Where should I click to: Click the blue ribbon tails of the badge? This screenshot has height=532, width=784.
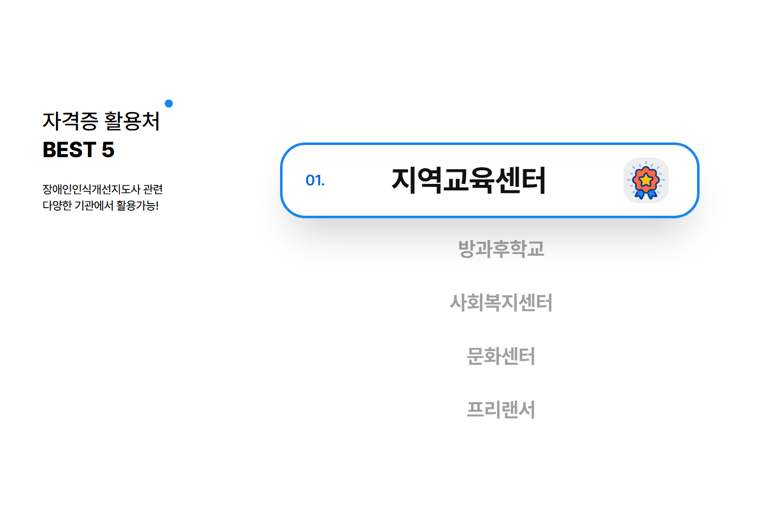[645, 194]
